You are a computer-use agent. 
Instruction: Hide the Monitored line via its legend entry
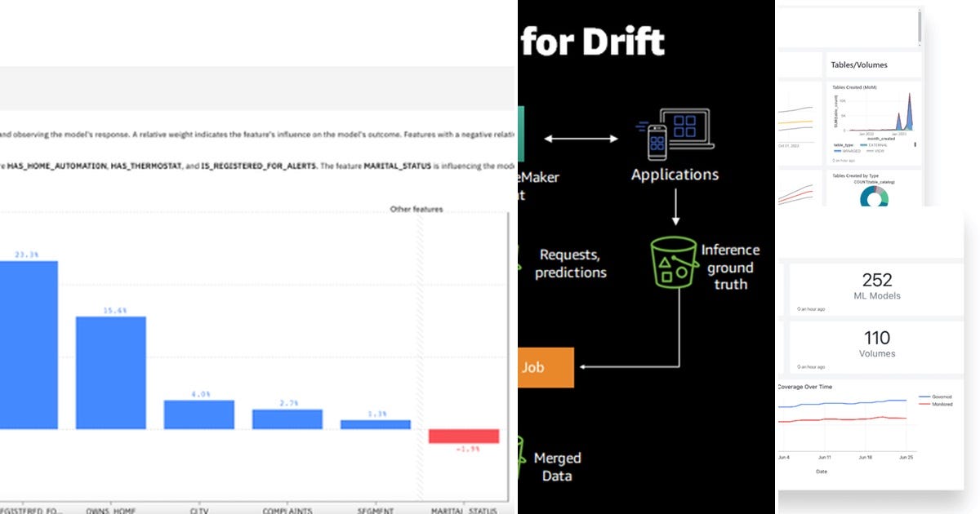(938, 404)
